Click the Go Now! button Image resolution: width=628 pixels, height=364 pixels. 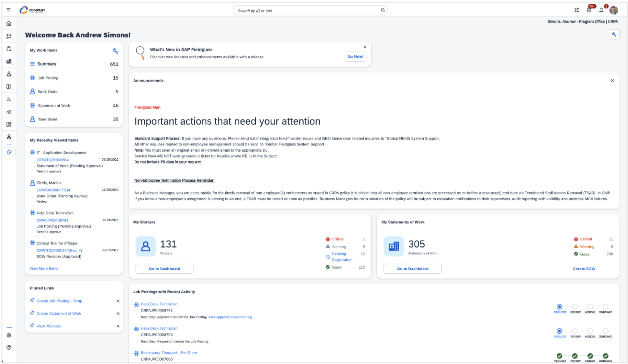[x=355, y=56]
